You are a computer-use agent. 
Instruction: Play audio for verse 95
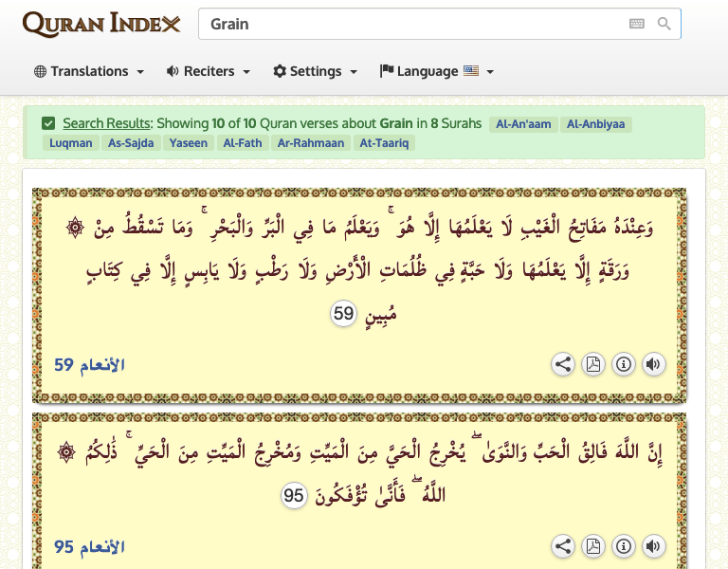coord(652,546)
